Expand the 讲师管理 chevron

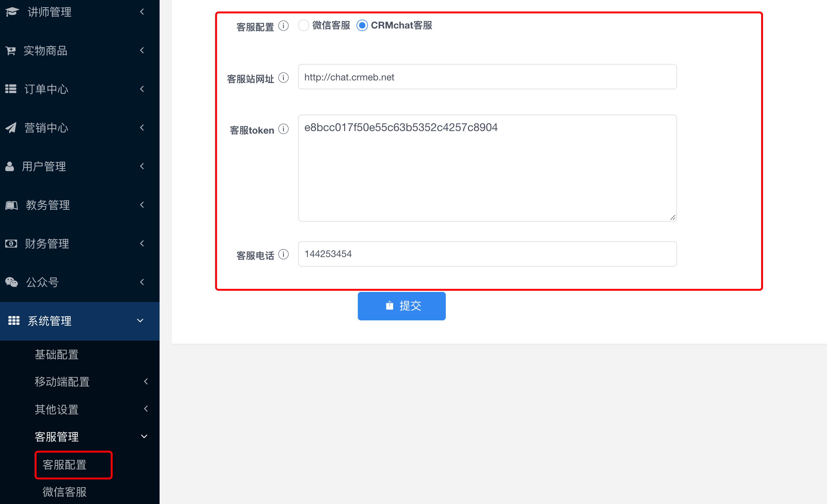[x=142, y=12]
